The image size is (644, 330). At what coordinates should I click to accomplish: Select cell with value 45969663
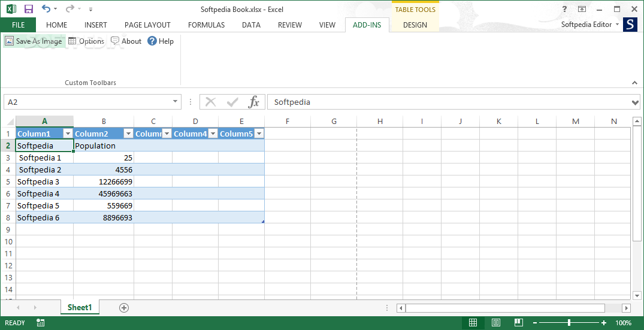point(104,193)
